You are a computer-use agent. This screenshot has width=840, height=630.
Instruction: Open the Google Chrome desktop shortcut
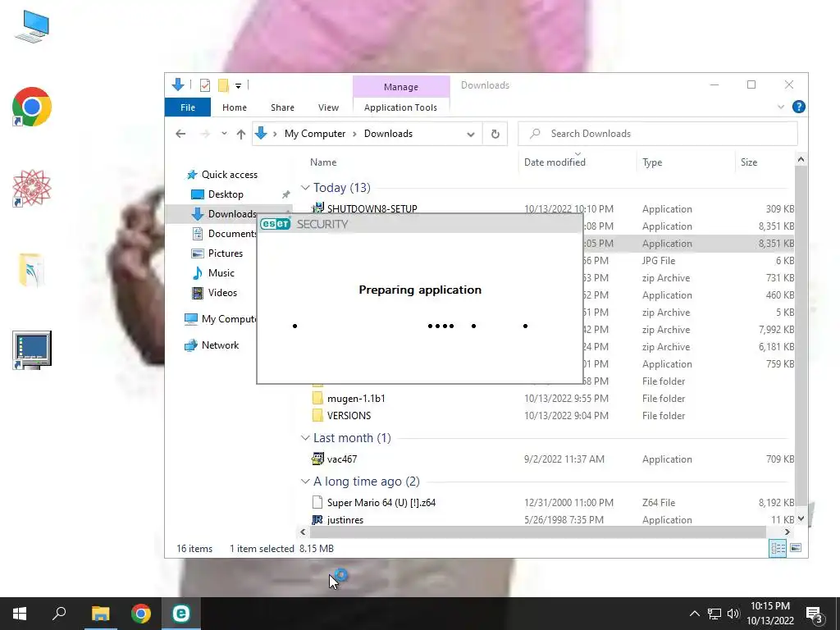click(x=32, y=107)
